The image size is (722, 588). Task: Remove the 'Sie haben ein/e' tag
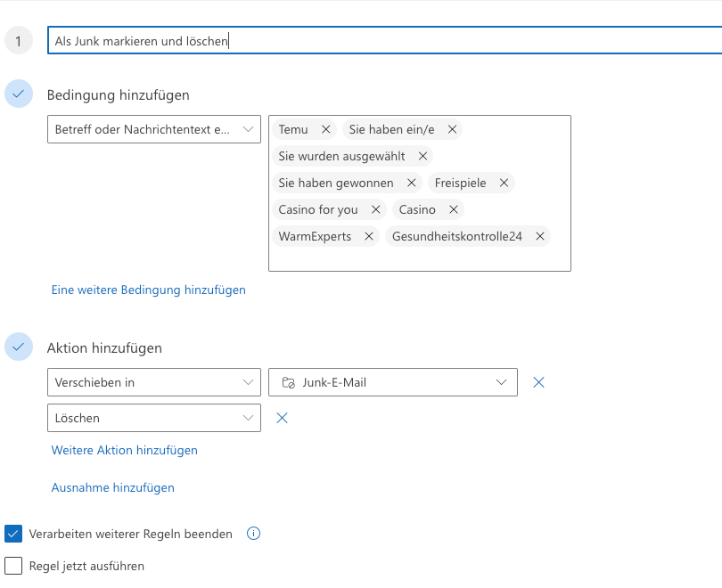tap(452, 129)
